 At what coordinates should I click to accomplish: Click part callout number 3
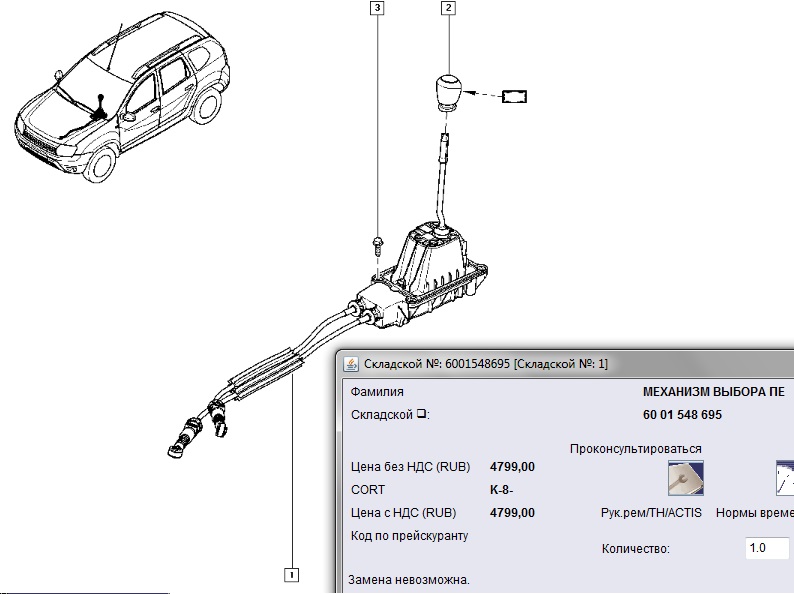pos(377,9)
